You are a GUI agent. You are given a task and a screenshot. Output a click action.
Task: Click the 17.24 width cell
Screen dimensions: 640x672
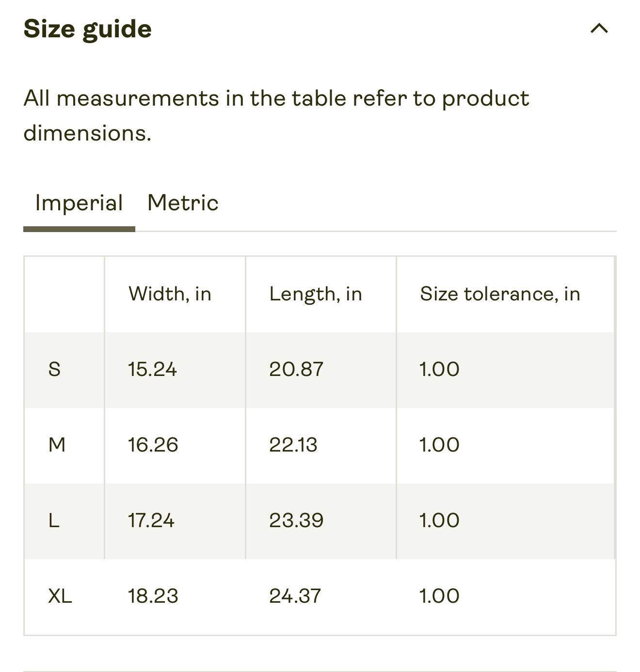pyautogui.click(x=175, y=521)
